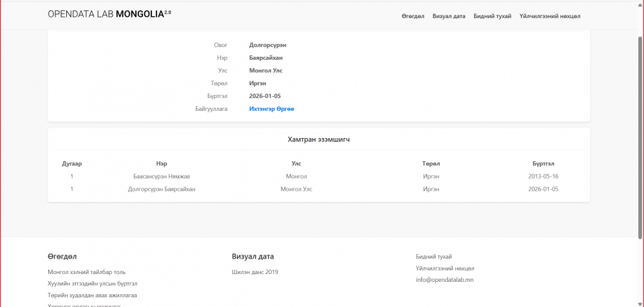
Task: Go to Бидний тухай in the header
Action: 492,16
